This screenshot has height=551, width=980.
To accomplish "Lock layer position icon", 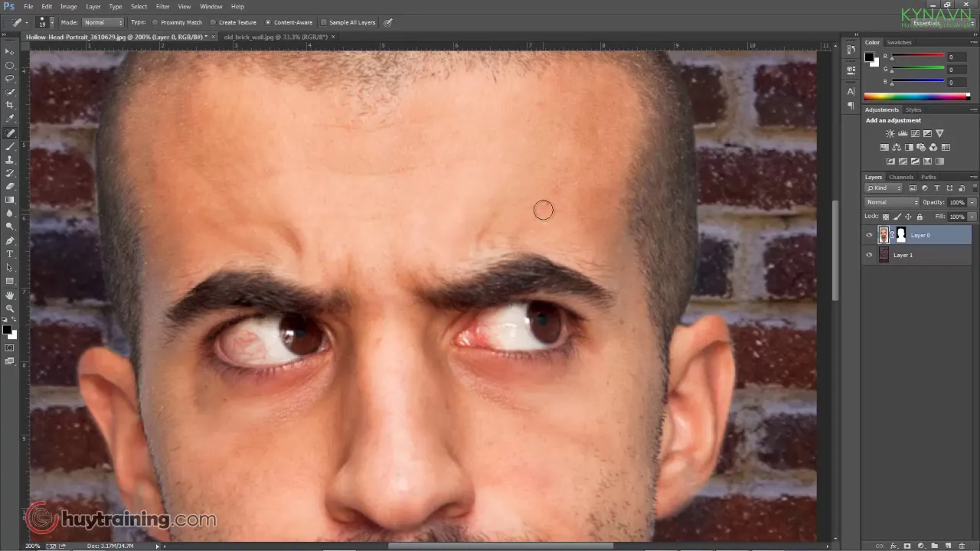I will coord(908,217).
